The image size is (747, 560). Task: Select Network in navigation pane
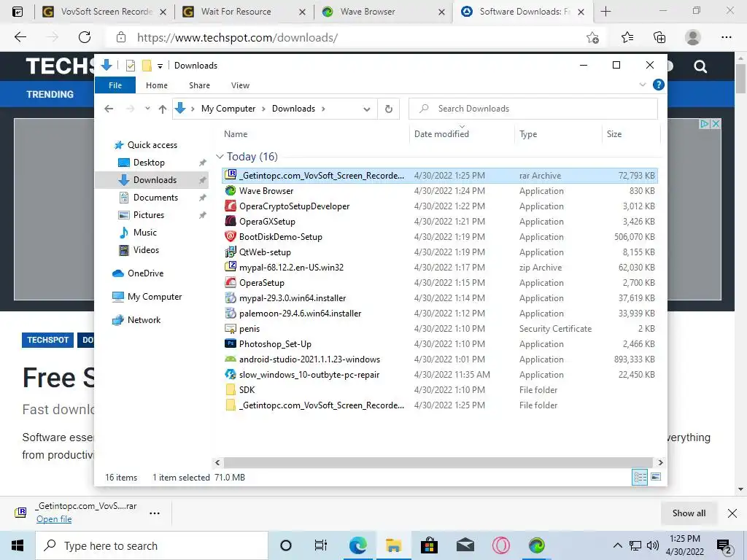pos(144,320)
